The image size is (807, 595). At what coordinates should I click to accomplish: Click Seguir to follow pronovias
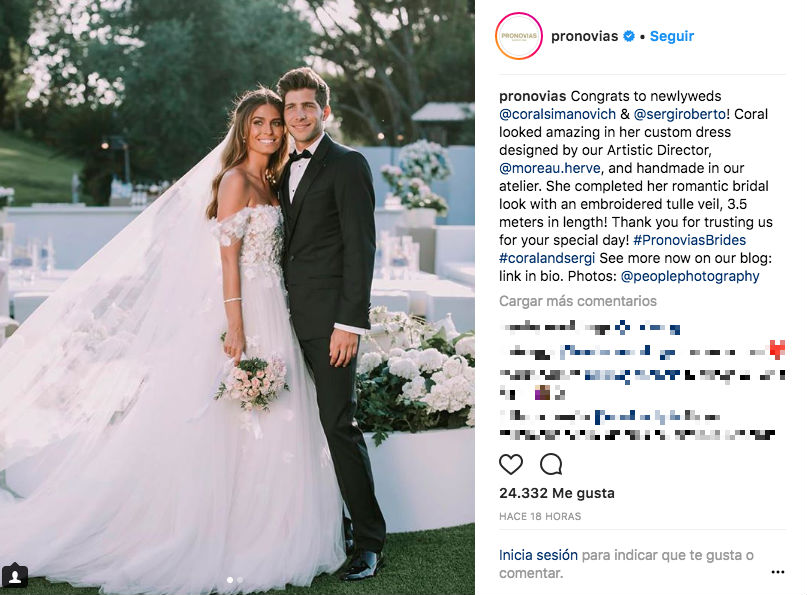[x=672, y=36]
